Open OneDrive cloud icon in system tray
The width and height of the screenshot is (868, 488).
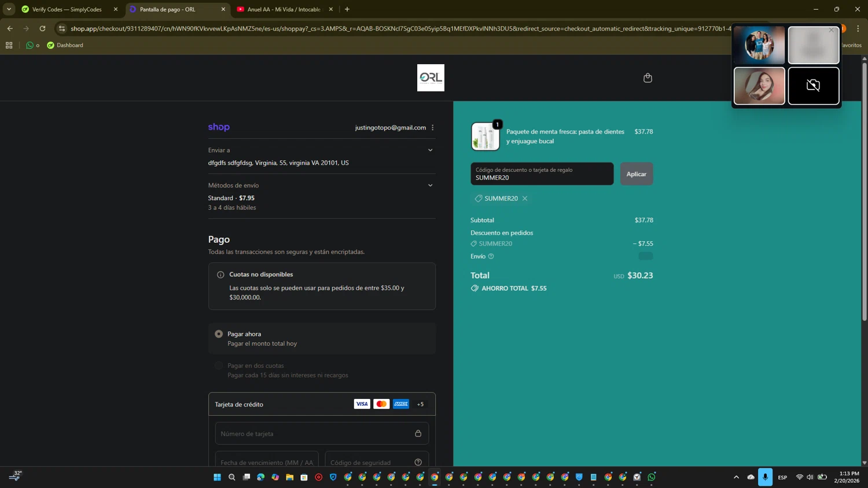click(751, 477)
